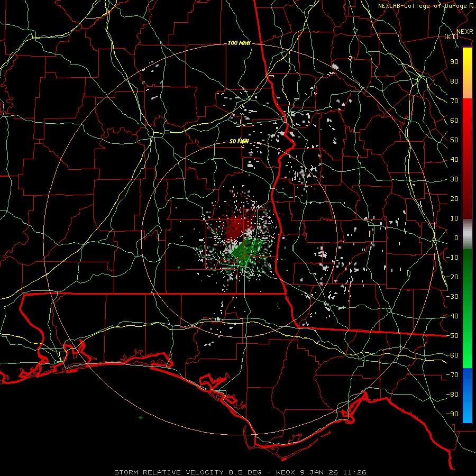476x476 pixels.
Task: Click the positive 90 value on the velocity scale
Action: pos(454,62)
